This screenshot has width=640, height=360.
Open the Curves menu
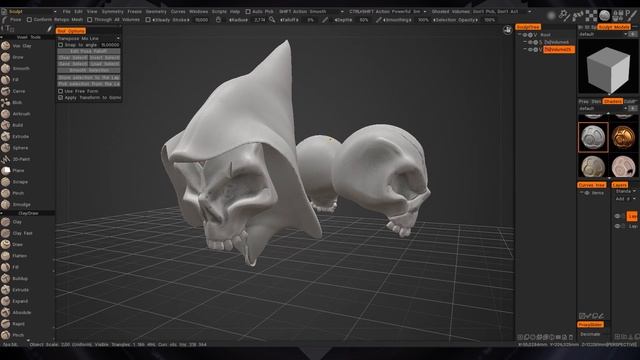(178, 11)
